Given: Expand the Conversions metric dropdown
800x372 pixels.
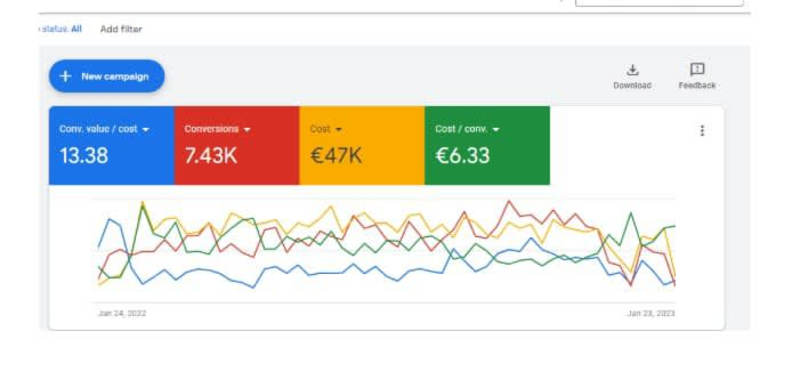Looking at the screenshot, I should (x=247, y=130).
